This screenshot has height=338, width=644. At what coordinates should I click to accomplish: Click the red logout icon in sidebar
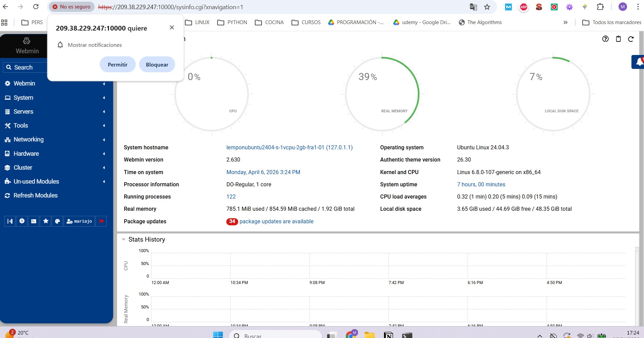tap(101, 221)
